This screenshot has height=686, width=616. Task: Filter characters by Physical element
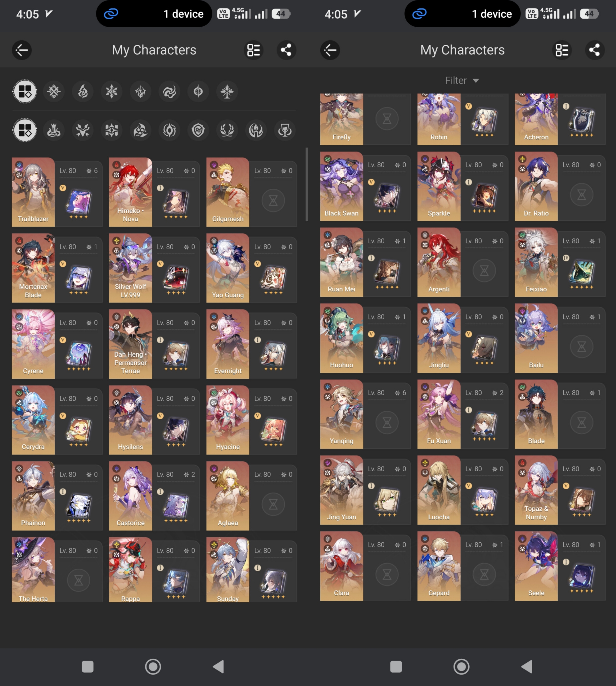pos(54,91)
